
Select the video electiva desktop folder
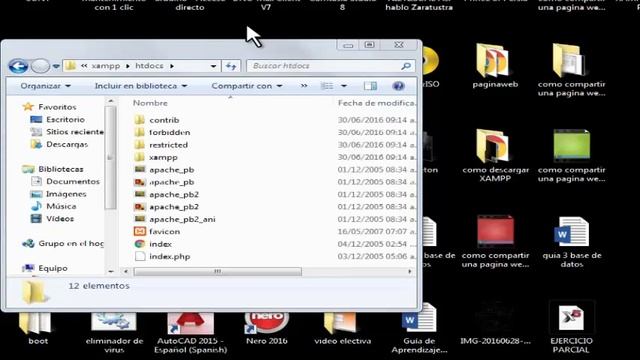(x=342, y=329)
